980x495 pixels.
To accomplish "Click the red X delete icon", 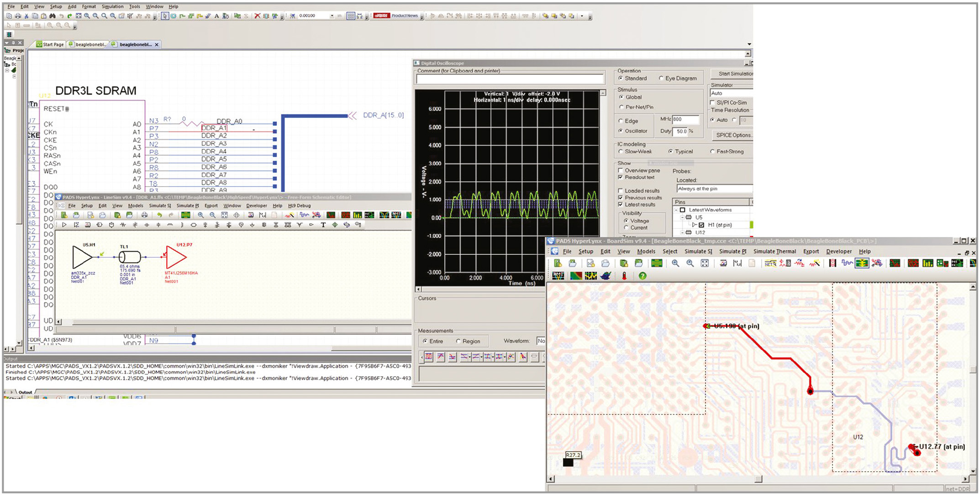I will 257,16.
